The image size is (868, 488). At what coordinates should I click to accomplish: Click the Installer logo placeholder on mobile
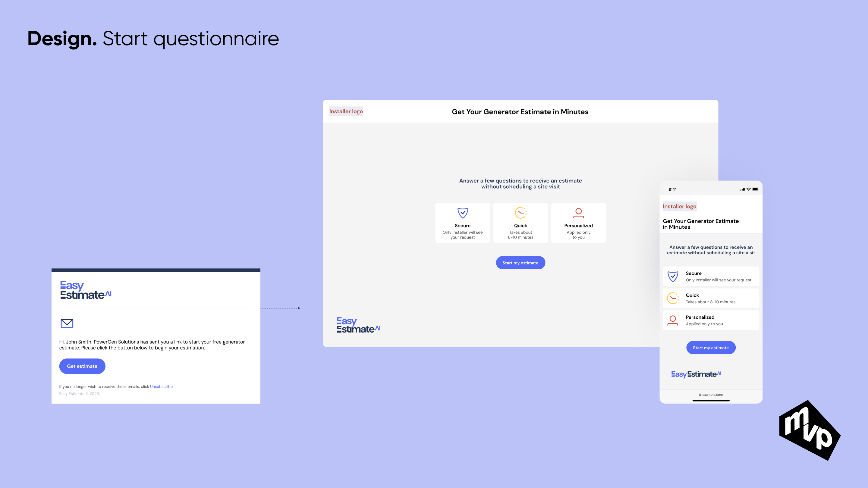click(679, 206)
